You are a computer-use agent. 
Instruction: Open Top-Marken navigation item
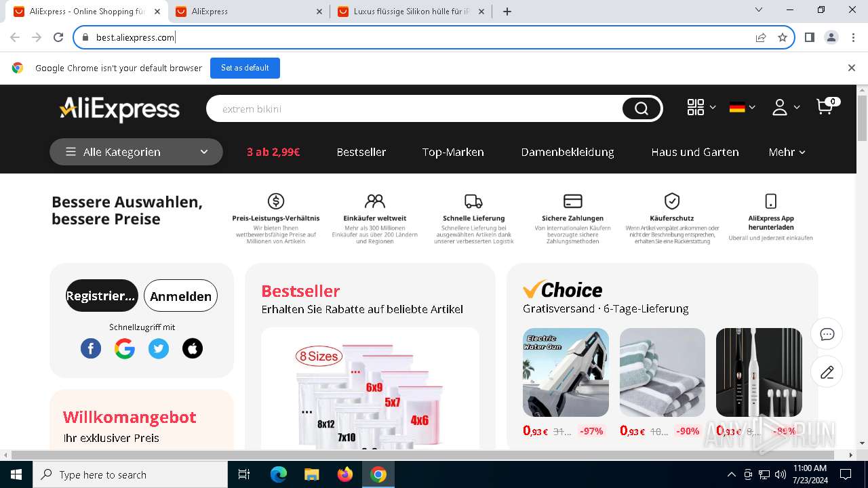pos(453,152)
